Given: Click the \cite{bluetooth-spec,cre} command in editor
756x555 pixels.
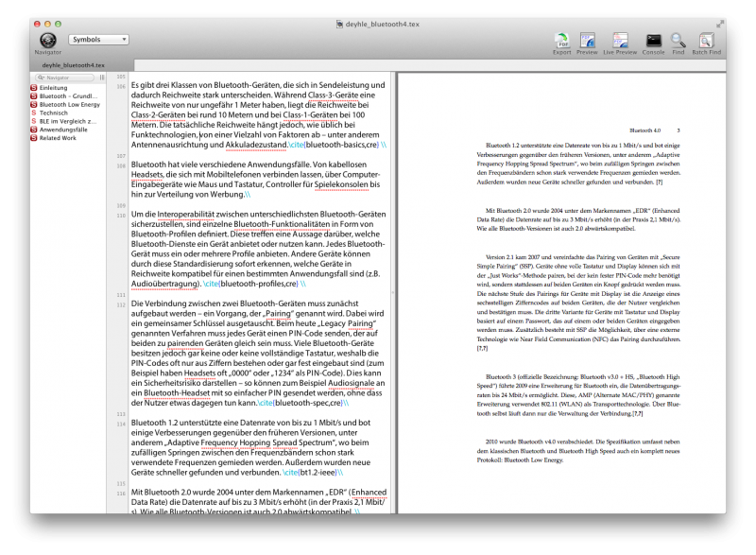Looking at the screenshot, I should click(300, 403).
